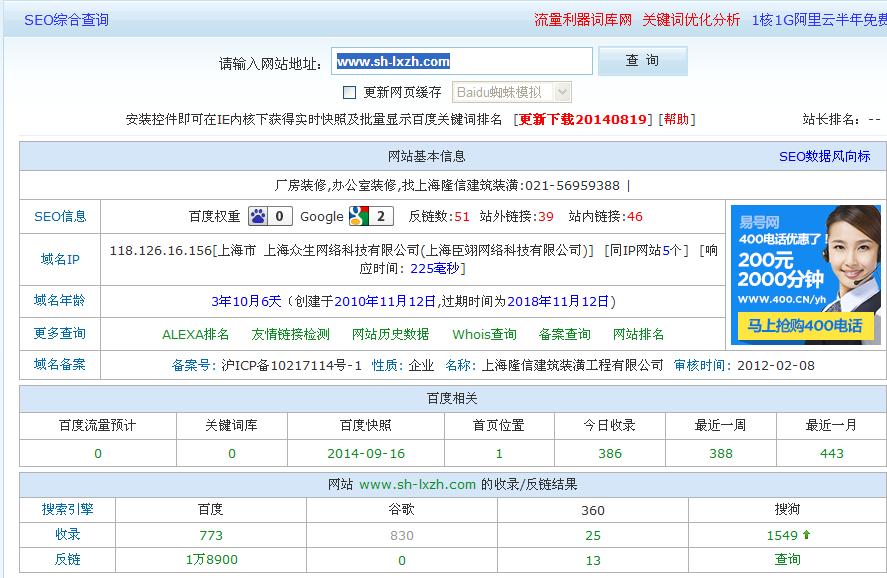Click the 更多查询 row label
The height and width of the screenshot is (578, 887).
pos(59,334)
